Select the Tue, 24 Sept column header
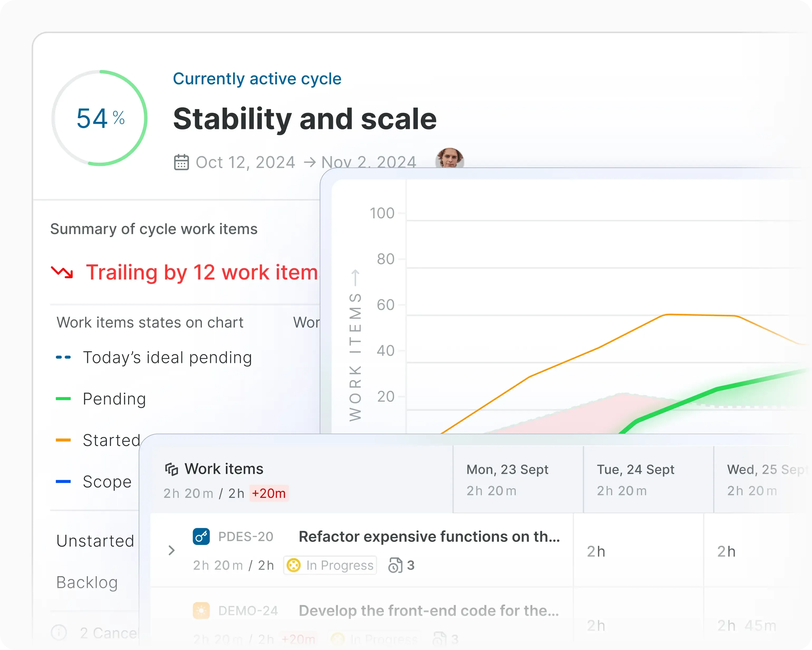This screenshot has height=650, width=812. pyautogui.click(x=635, y=470)
